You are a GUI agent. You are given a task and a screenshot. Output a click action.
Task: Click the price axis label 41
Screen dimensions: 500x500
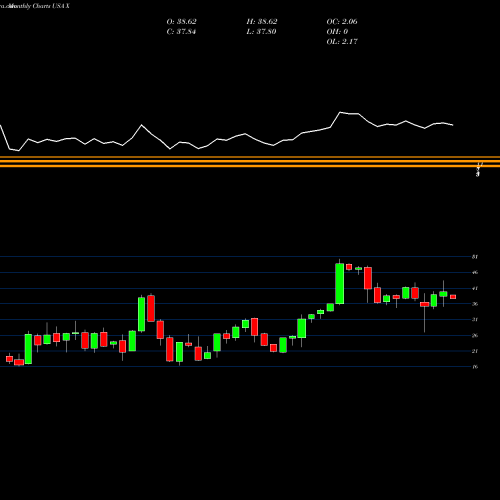pyautogui.click(x=475, y=288)
